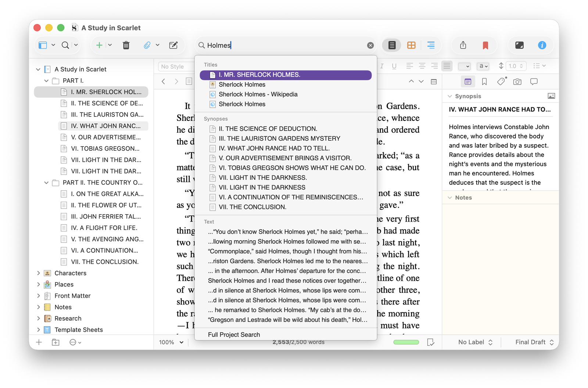
Task: Open the inspector info icon
Action: (542, 45)
